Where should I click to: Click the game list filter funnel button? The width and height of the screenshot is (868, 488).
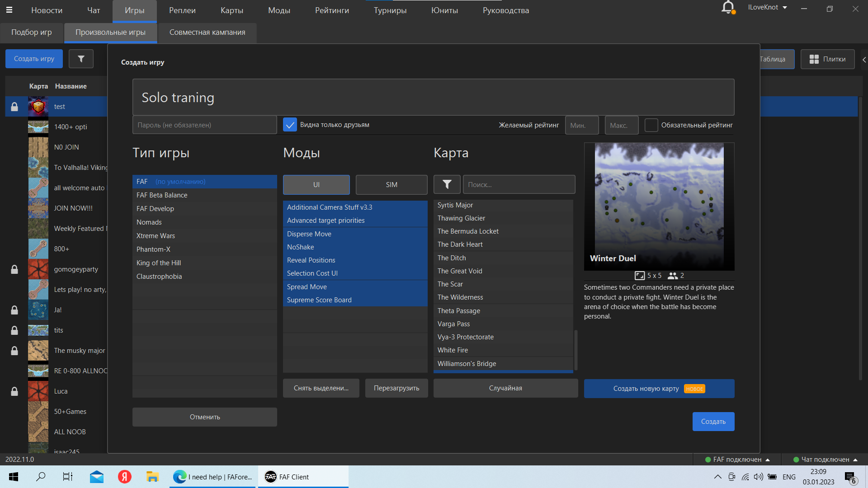[81, 59]
